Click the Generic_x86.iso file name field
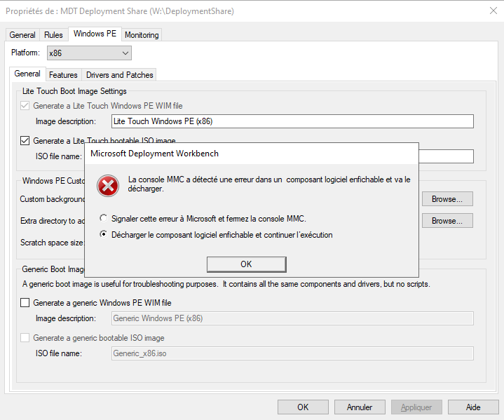The height and width of the screenshot is (420, 504). click(292, 353)
